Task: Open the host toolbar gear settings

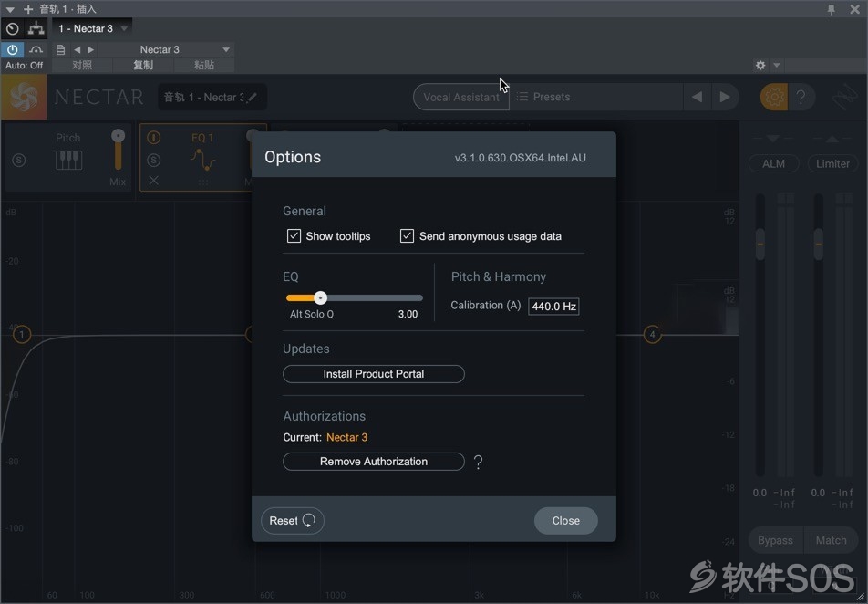Action: 760,65
